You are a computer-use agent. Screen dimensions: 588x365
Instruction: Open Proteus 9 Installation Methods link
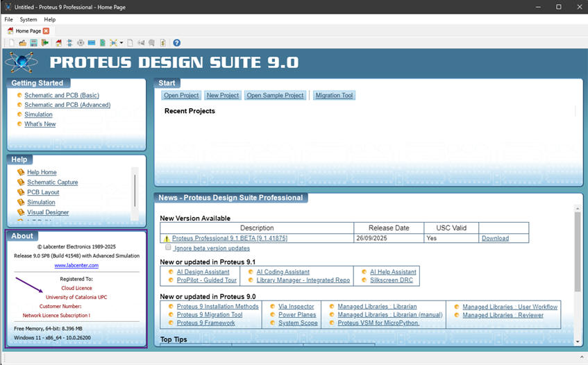coord(217,307)
